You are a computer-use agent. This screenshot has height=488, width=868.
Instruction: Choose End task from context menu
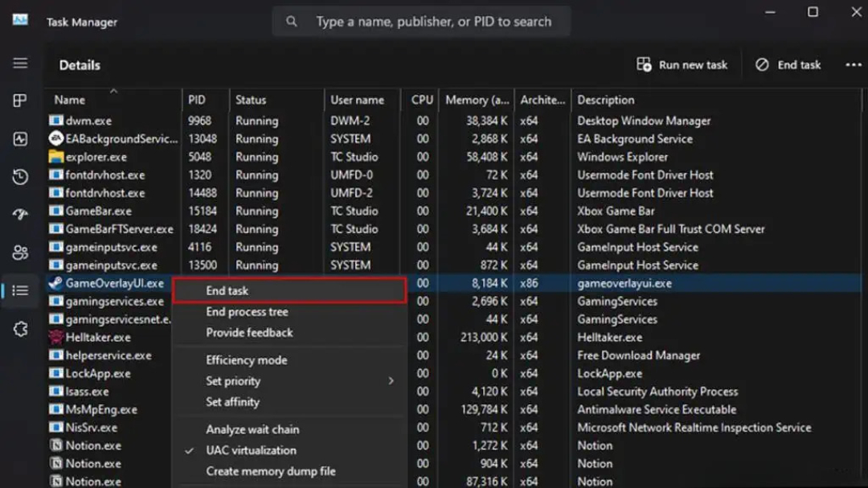[227, 291]
